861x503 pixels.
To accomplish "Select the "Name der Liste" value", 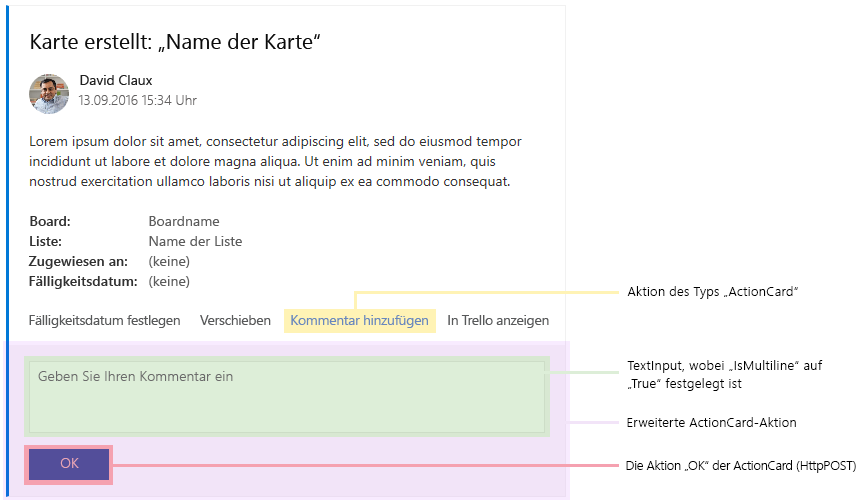I will tap(195, 241).
